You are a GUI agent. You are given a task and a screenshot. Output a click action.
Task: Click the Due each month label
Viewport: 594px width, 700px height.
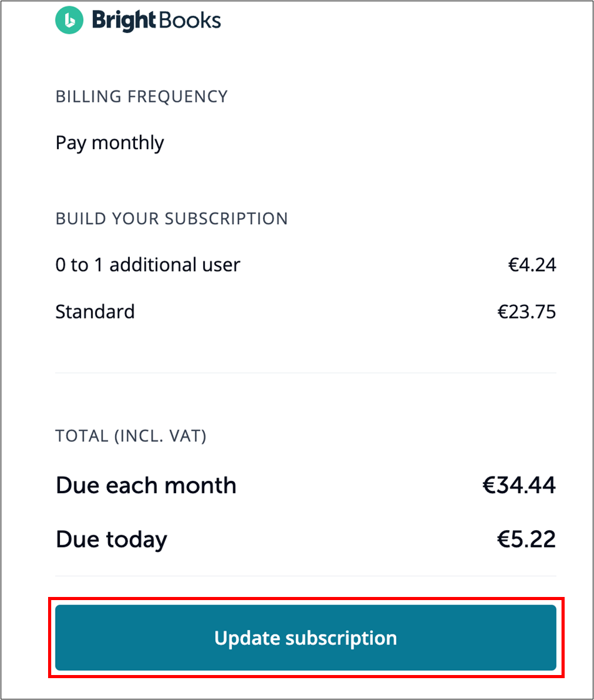click(x=146, y=485)
